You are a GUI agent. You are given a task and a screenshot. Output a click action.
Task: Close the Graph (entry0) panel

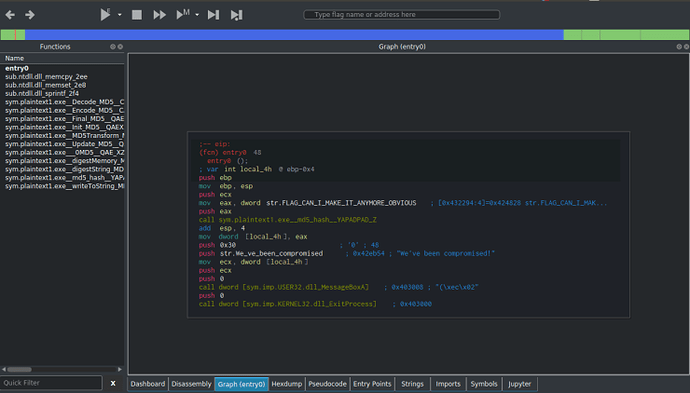tap(686, 47)
